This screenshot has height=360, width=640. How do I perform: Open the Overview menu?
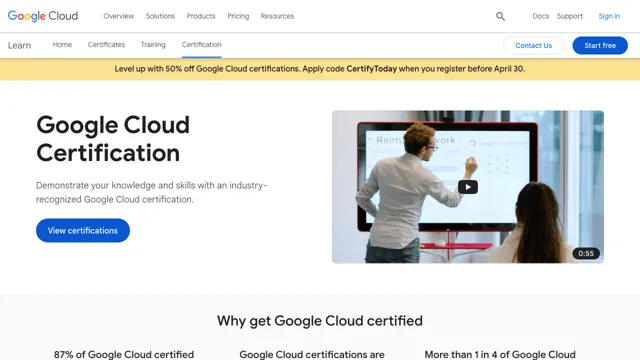[119, 16]
